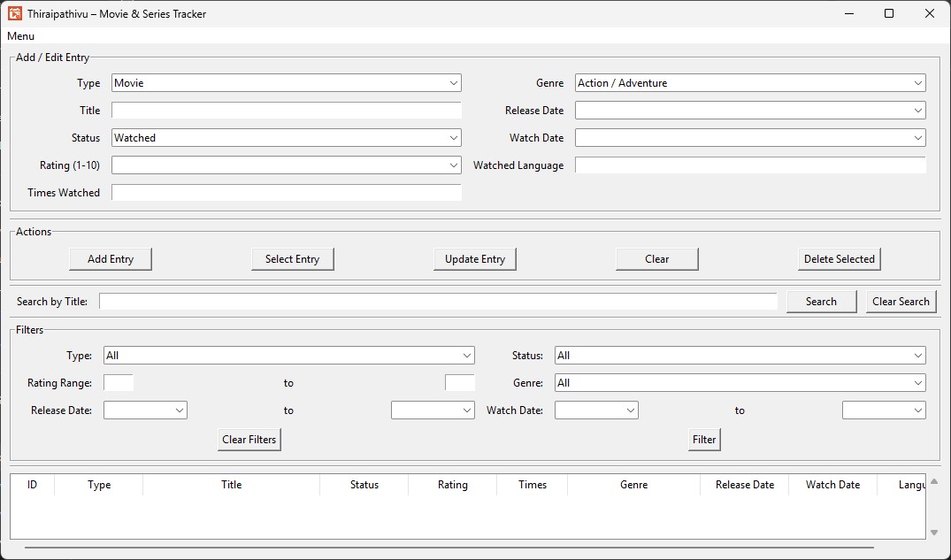The height and width of the screenshot is (560, 951).
Task: Open the entry Watch Date picker
Action: pyautogui.click(x=749, y=138)
